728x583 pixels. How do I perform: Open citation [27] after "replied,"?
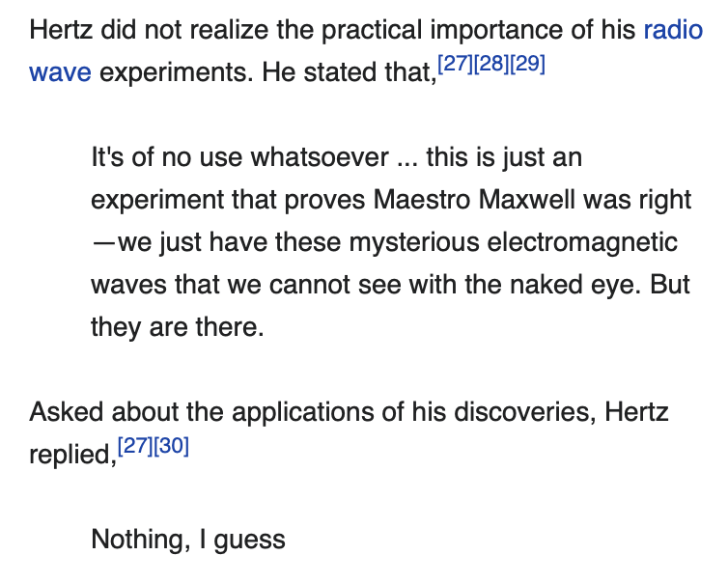pos(135,448)
